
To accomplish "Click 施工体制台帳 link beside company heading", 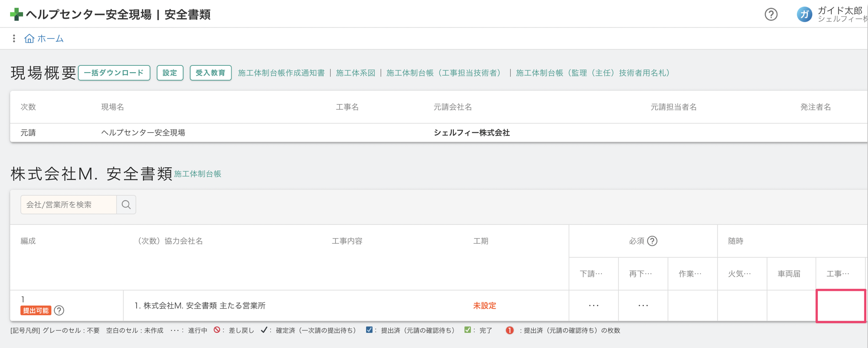I will coord(197,174).
